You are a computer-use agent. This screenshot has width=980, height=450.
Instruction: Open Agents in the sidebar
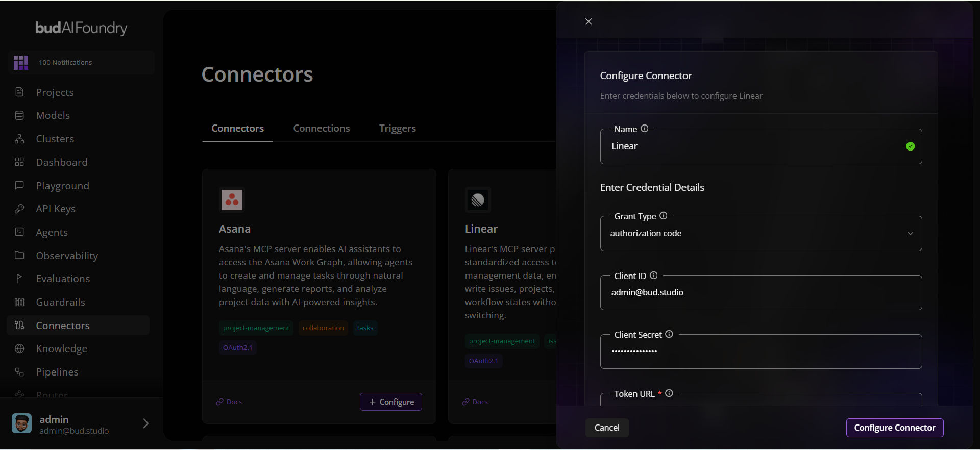click(x=78, y=232)
